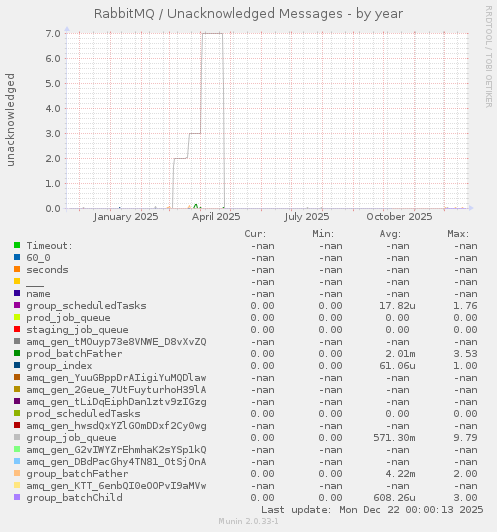Click the 'amq_gen_hwsdQxYZlGOmDDxf2Cy0wg' legend label
Viewport: 497px width, 532px height.
tap(116, 426)
